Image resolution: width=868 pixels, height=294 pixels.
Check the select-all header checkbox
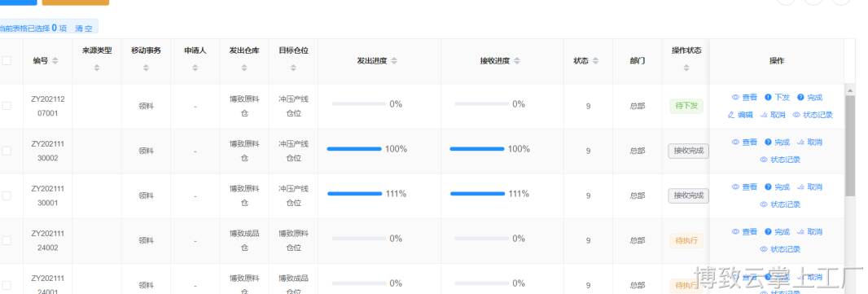click(x=6, y=61)
